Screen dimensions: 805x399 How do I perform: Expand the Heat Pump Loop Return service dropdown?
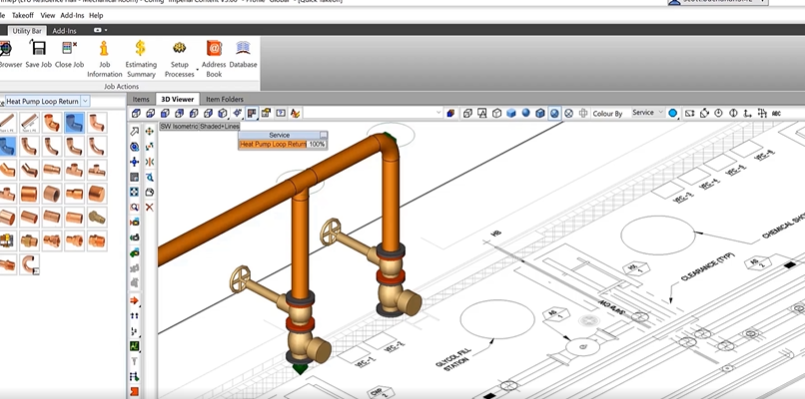coord(86,101)
